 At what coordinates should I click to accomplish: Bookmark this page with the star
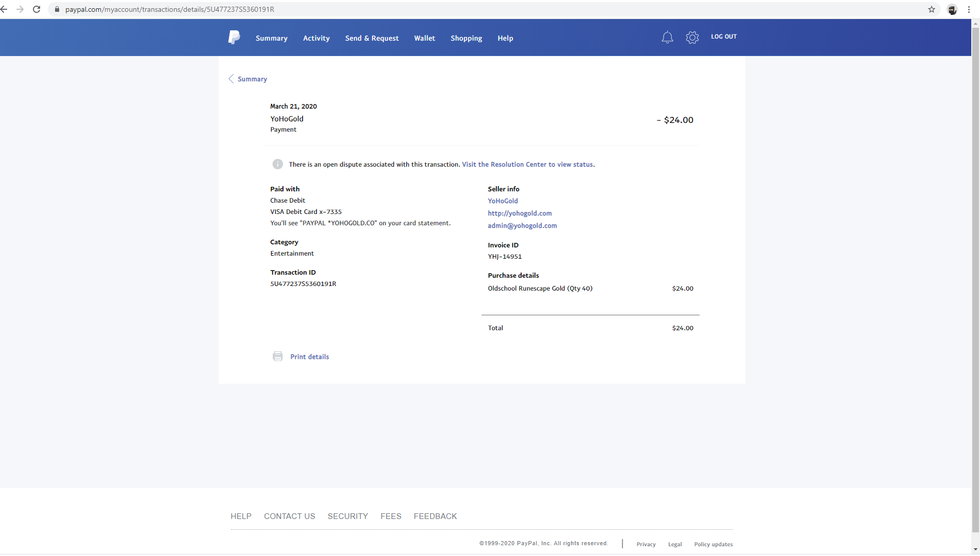click(x=932, y=9)
